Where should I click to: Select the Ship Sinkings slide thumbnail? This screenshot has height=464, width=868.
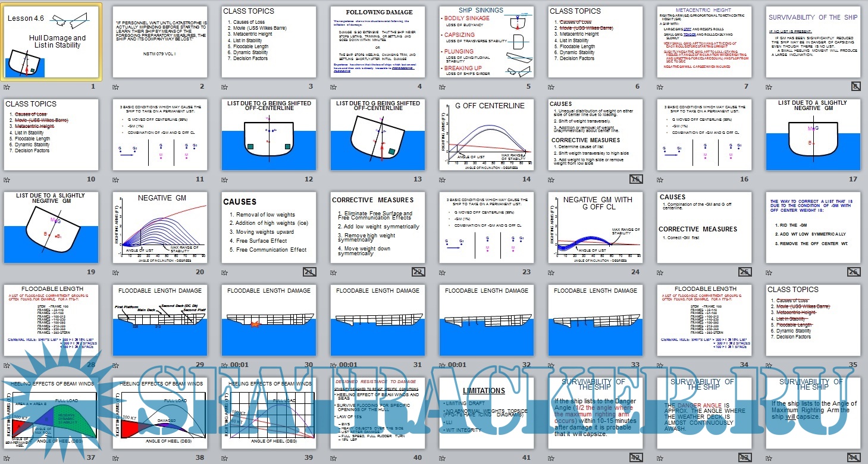487,42
